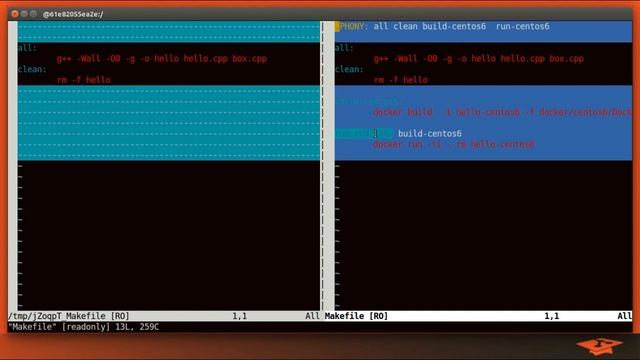Image resolution: width=640 pixels, height=360 pixels.
Task: Close the terminal window
Action: tap(15, 14)
